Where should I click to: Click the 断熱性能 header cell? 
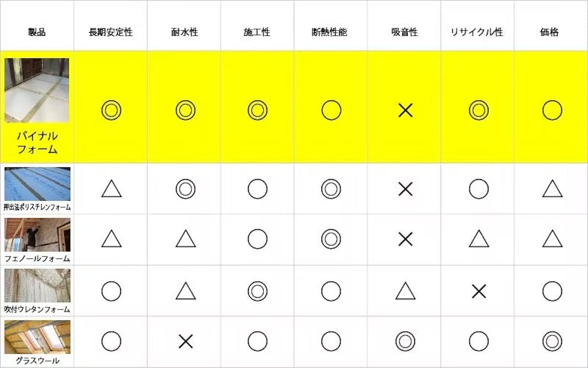(331, 33)
